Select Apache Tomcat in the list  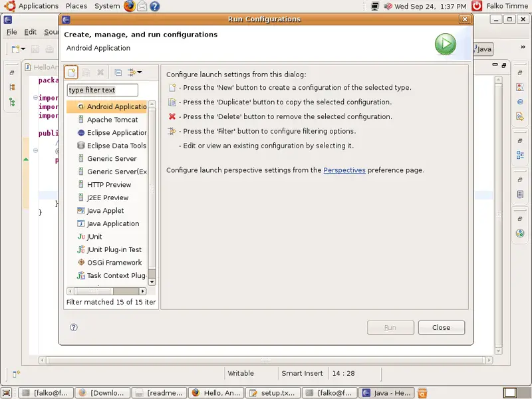pyautogui.click(x=107, y=120)
